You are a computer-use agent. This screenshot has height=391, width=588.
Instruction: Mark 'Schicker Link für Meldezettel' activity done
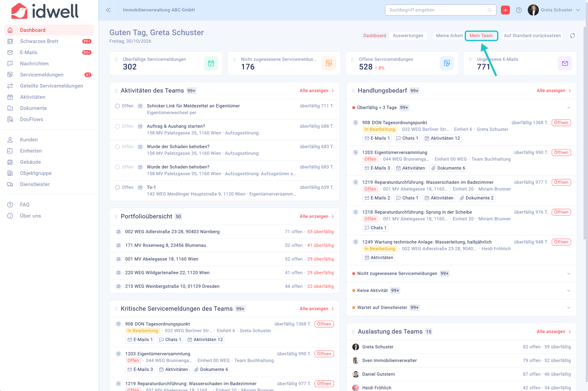coord(117,106)
